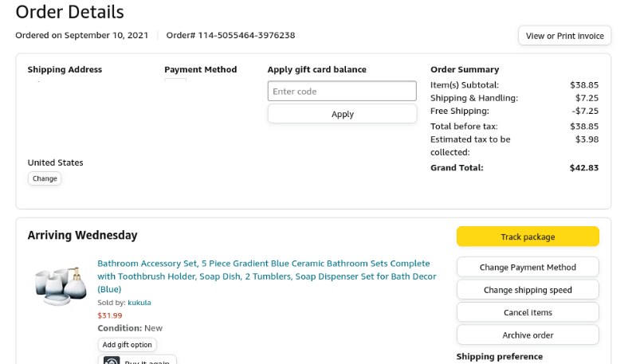Click the View or Print invoice button
The width and height of the screenshot is (636, 364).
(564, 36)
